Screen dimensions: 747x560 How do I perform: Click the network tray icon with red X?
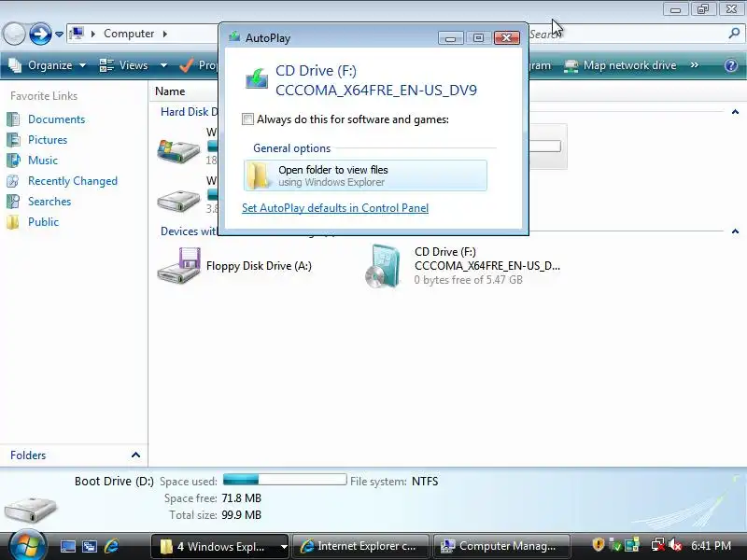pos(658,545)
